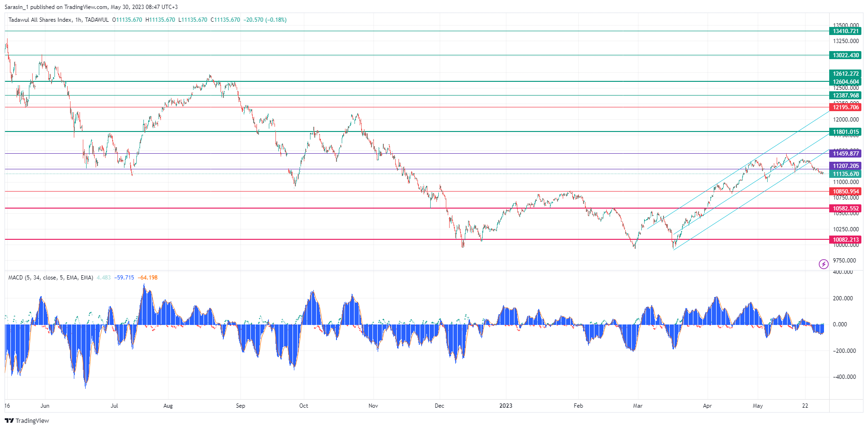Click the Aug label on time axis
Image resolution: width=868 pixels, height=429 pixels.
(x=168, y=406)
